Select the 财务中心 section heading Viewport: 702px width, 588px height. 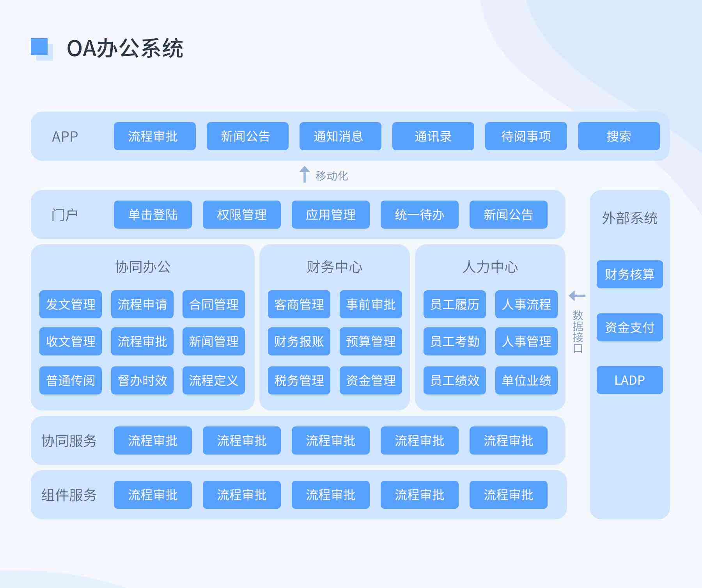335,267
